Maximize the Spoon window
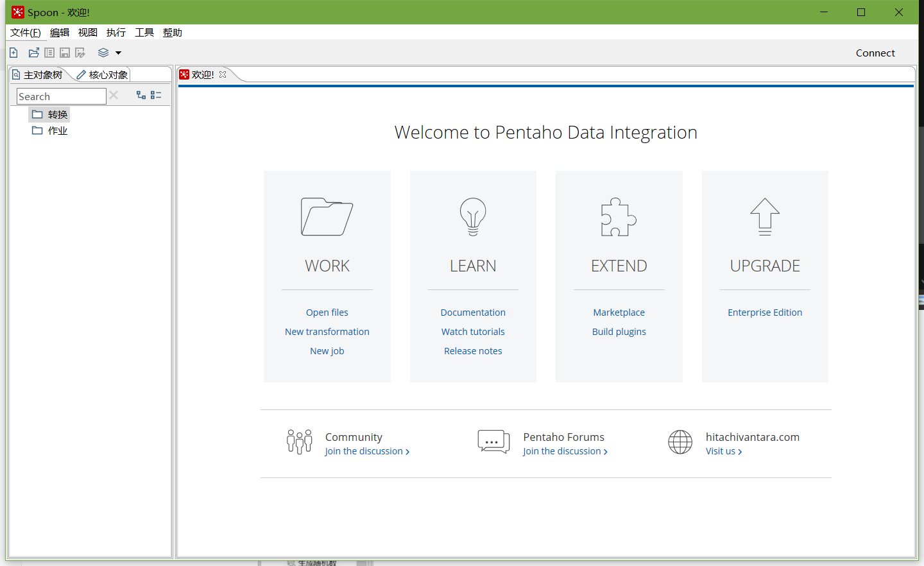Viewport: 924px width, 566px height. pos(861,12)
